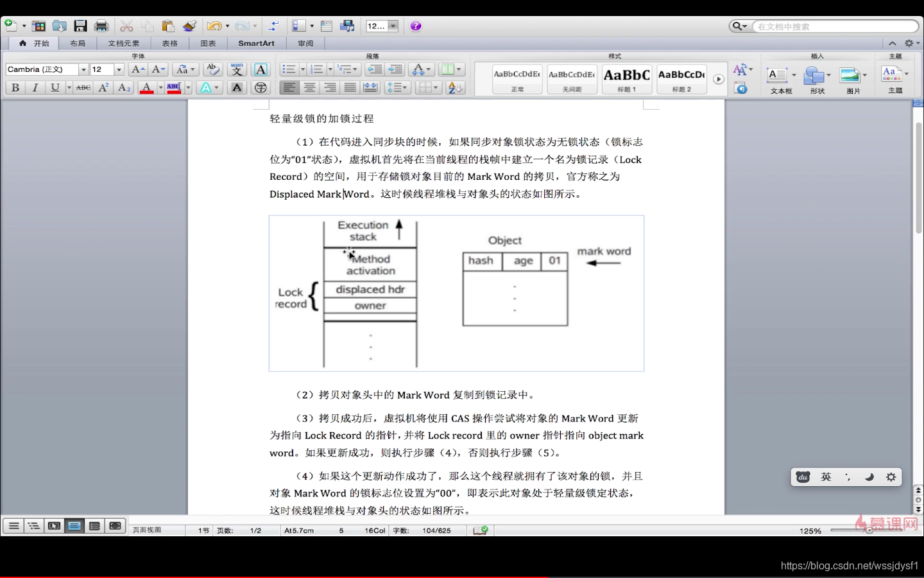924x578 pixels.
Task: Show more styles with arrow button
Action: click(719, 80)
